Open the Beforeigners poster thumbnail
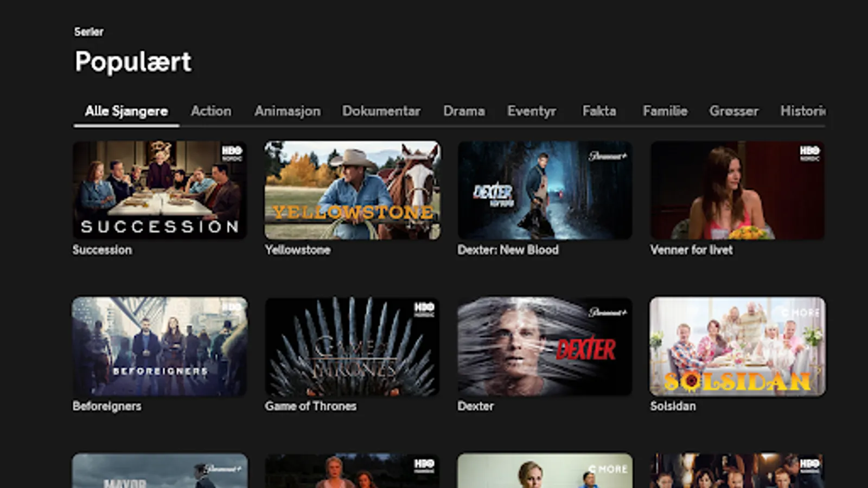This screenshot has height=488, width=868. click(x=159, y=346)
